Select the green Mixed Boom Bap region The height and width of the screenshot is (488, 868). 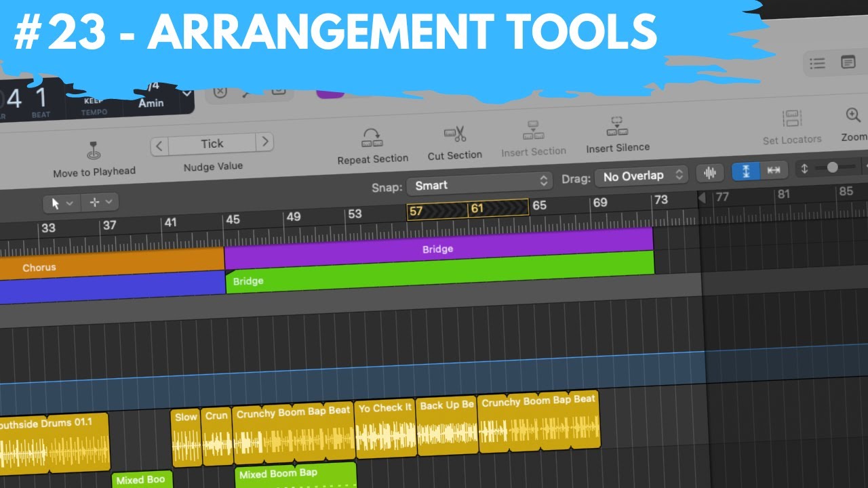tap(296, 475)
